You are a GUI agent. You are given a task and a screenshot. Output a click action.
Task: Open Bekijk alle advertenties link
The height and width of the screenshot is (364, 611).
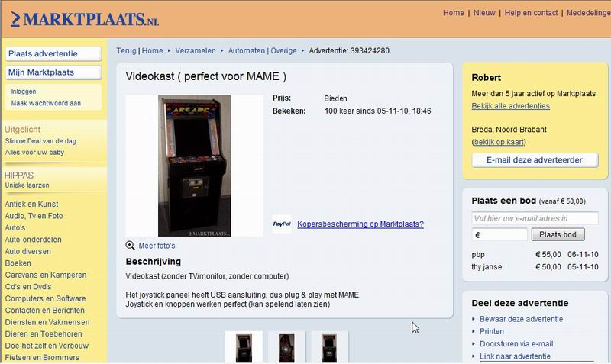click(510, 106)
